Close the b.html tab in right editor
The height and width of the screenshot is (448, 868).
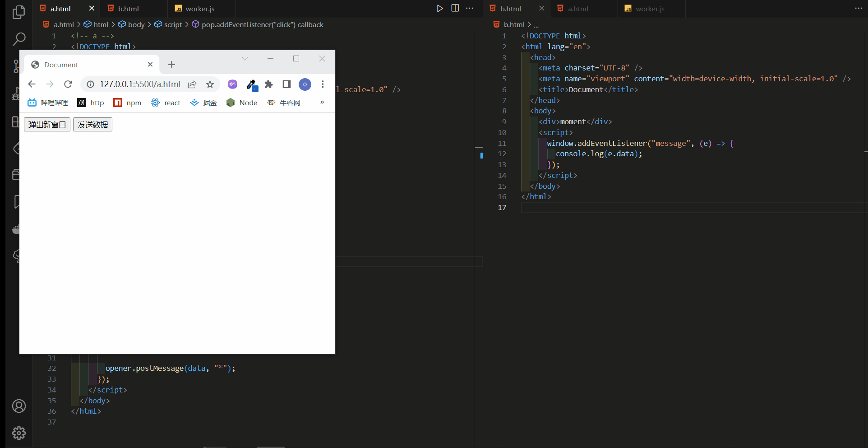[x=542, y=8]
